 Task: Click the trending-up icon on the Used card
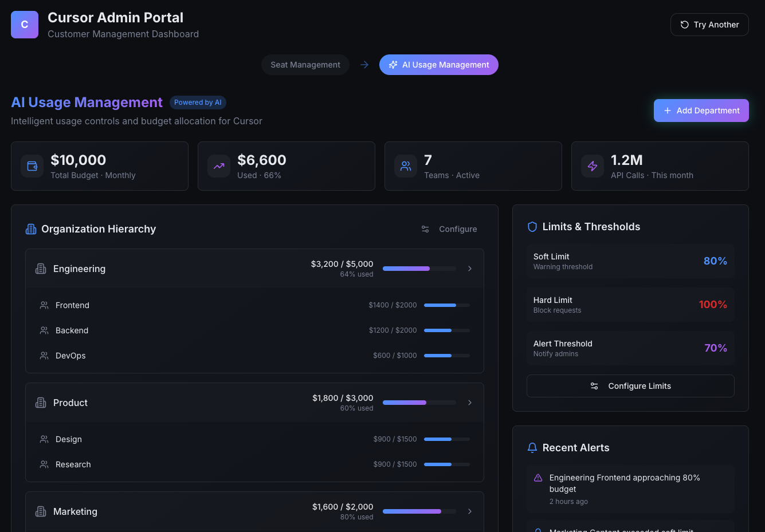point(219,166)
